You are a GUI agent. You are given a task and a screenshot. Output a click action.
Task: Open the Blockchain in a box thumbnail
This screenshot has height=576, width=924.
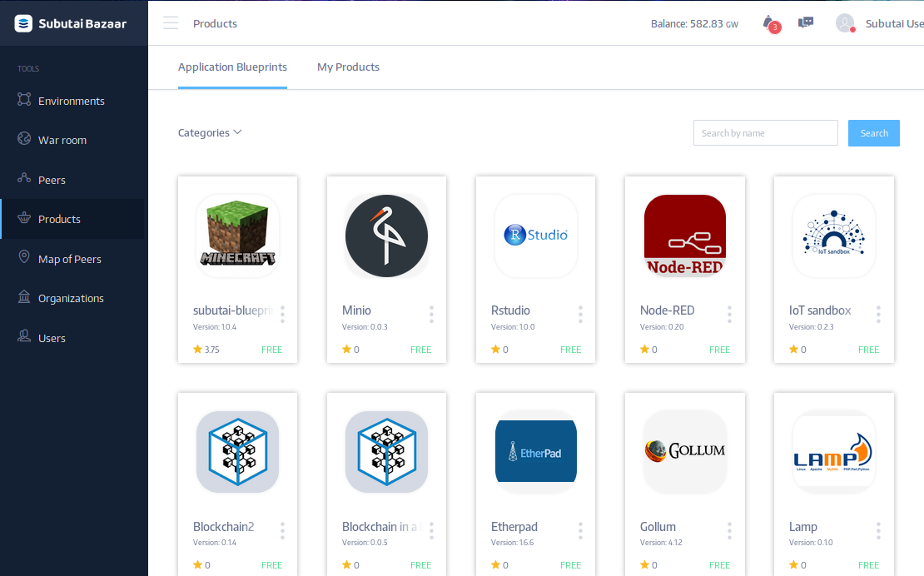pos(386,452)
